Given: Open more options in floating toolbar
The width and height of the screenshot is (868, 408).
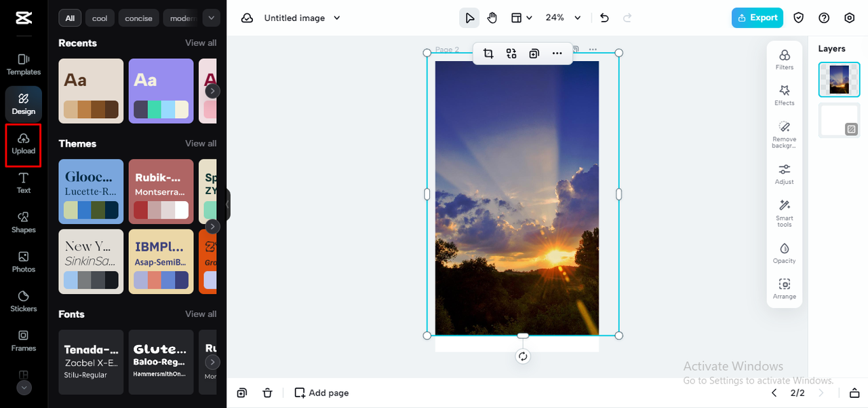Looking at the screenshot, I should 557,53.
